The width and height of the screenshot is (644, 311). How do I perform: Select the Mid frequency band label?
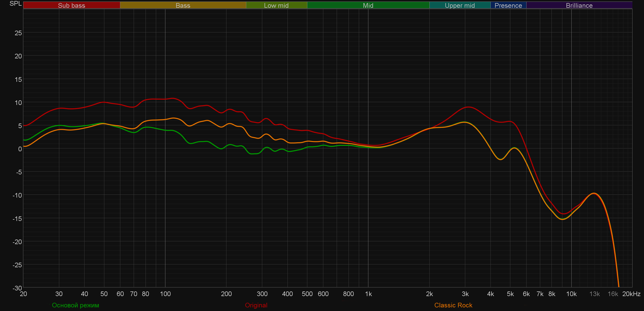368,5
